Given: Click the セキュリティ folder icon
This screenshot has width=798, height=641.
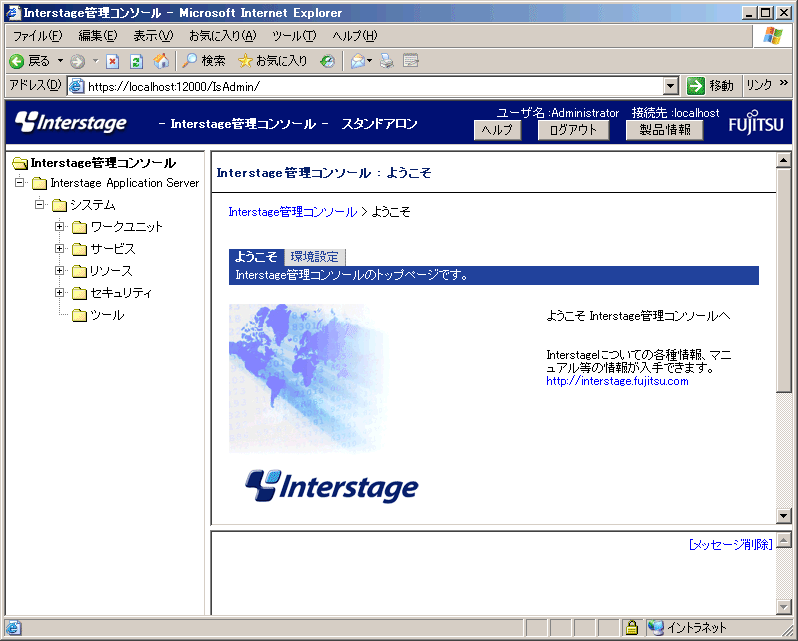Looking at the screenshot, I should (79, 293).
